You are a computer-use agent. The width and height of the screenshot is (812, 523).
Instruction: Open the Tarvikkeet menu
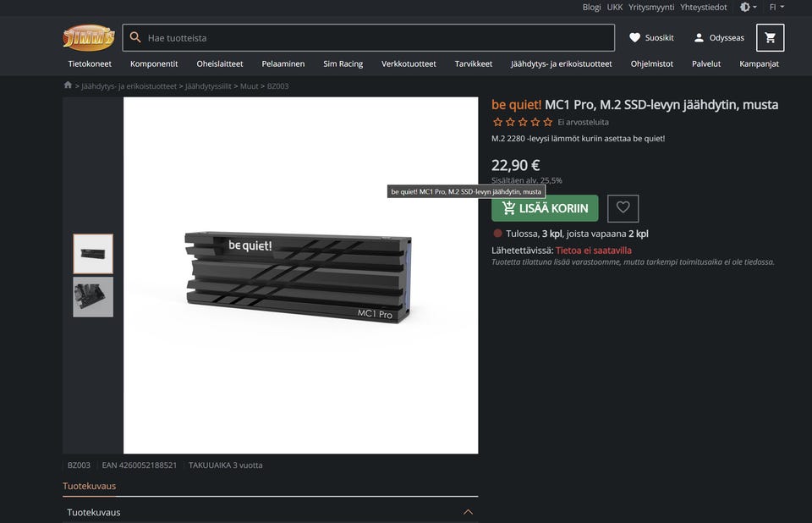click(x=474, y=63)
